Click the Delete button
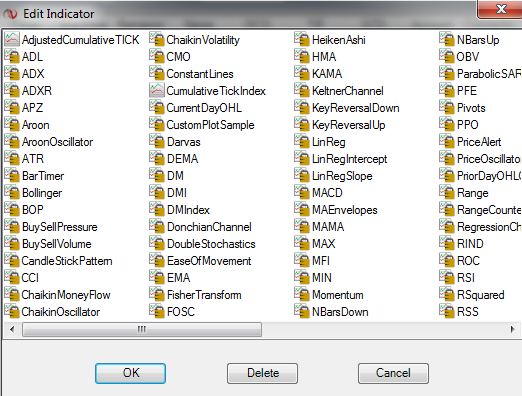This screenshot has width=522, height=396. click(x=262, y=373)
